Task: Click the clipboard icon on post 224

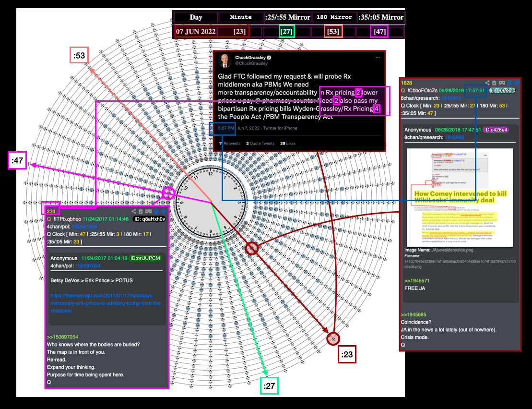Action: pyautogui.click(x=141, y=211)
